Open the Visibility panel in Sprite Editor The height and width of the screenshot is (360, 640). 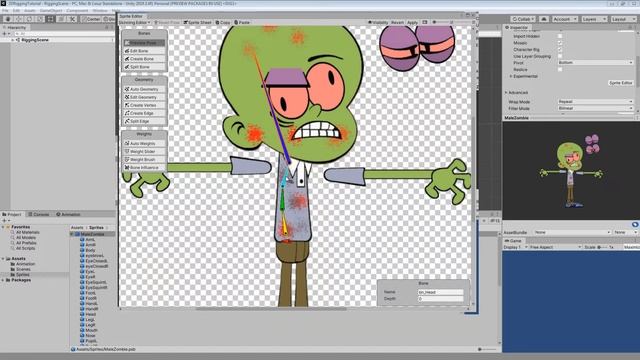pyautogui.click(x=378, y=22)
